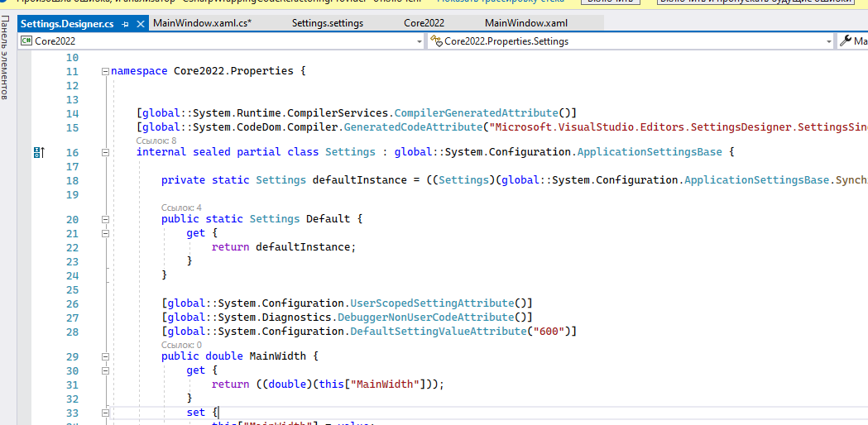The width and height of the screenshot is (868, 425).
Task: Click the wrench icon in the member dropdown
Action: [x=846, y=41]
